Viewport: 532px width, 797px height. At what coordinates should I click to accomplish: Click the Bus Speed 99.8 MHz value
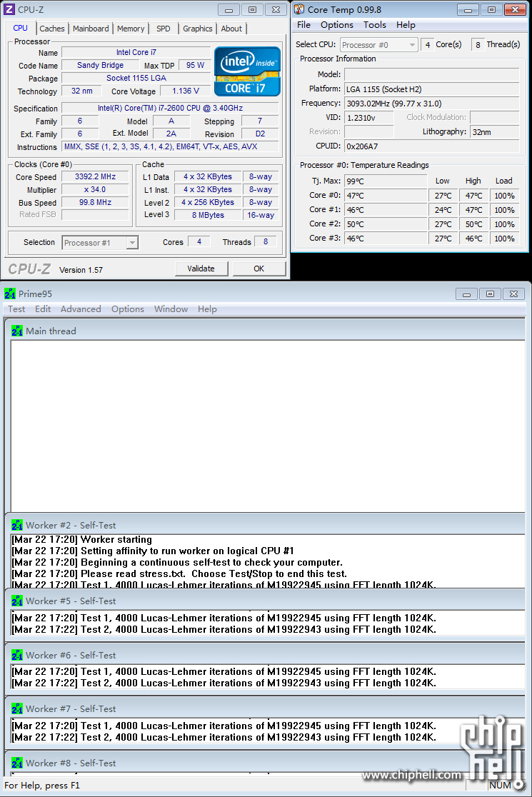[x=95, y=202]
